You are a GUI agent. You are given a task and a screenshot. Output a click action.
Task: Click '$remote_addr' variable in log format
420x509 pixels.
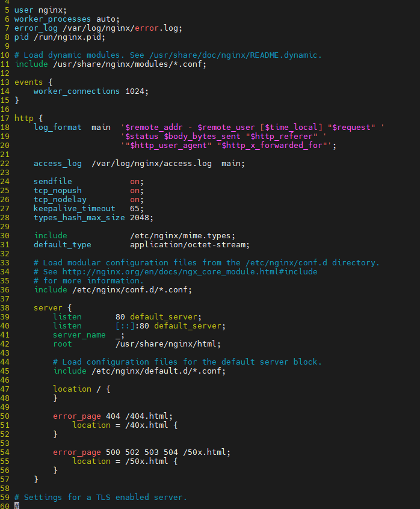point(154,128)
